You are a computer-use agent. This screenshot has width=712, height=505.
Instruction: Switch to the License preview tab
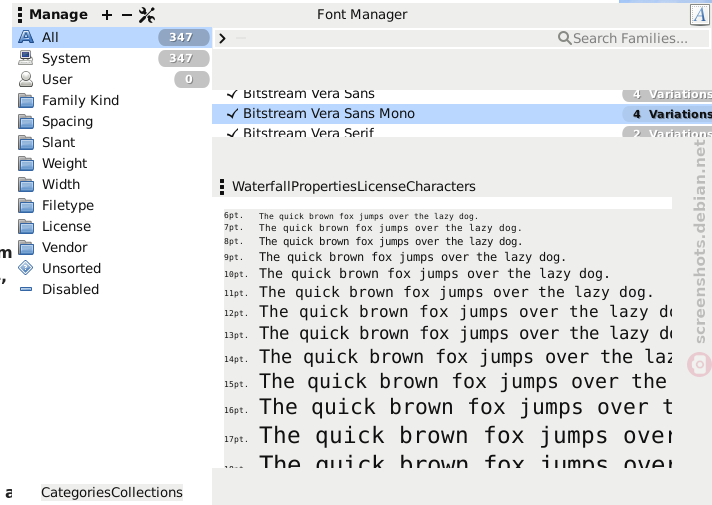pyautogui.click(x=381, y=186)
